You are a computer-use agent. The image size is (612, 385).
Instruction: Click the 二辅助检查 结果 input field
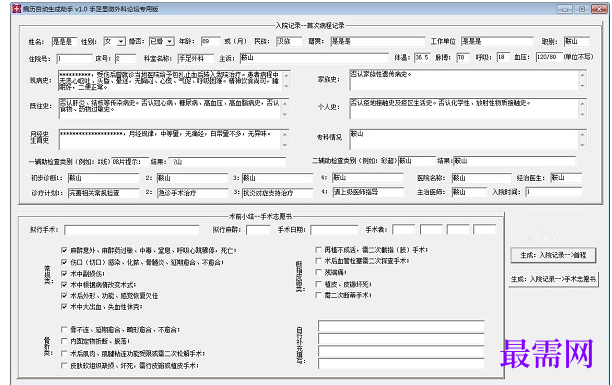[x=514, y=161]
